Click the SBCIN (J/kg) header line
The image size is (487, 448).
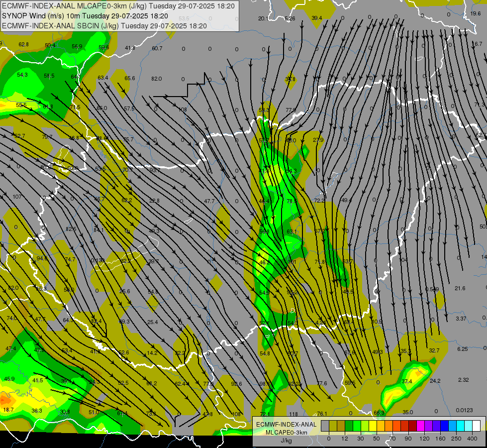click(x=104, y=26)
